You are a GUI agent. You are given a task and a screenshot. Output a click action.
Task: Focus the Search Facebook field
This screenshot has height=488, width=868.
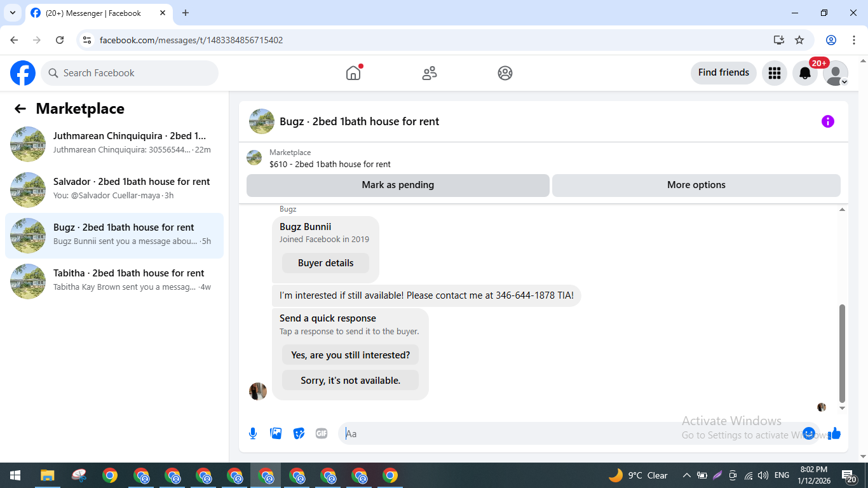point(130,73)
